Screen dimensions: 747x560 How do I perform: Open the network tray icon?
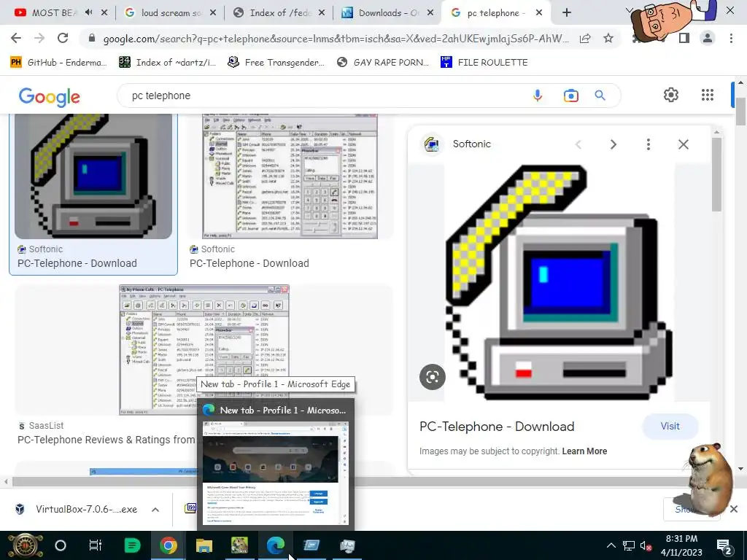click(628, 545)
